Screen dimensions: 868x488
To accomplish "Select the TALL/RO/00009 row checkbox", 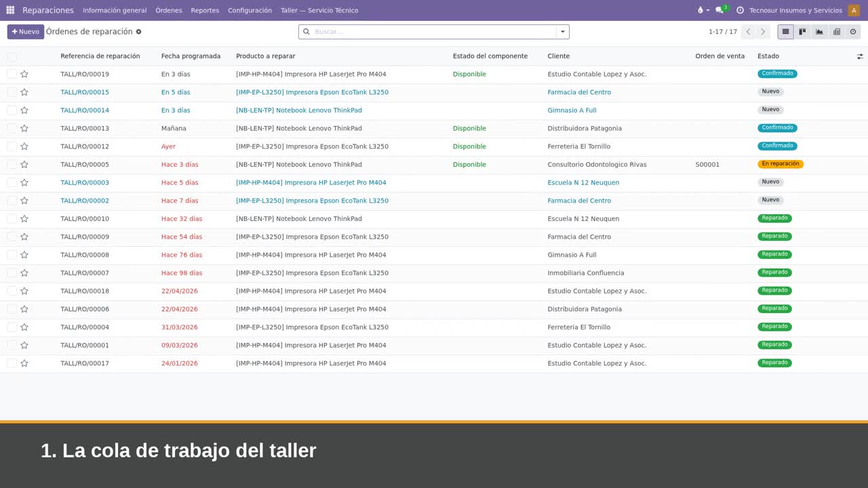I will point(12,237).
